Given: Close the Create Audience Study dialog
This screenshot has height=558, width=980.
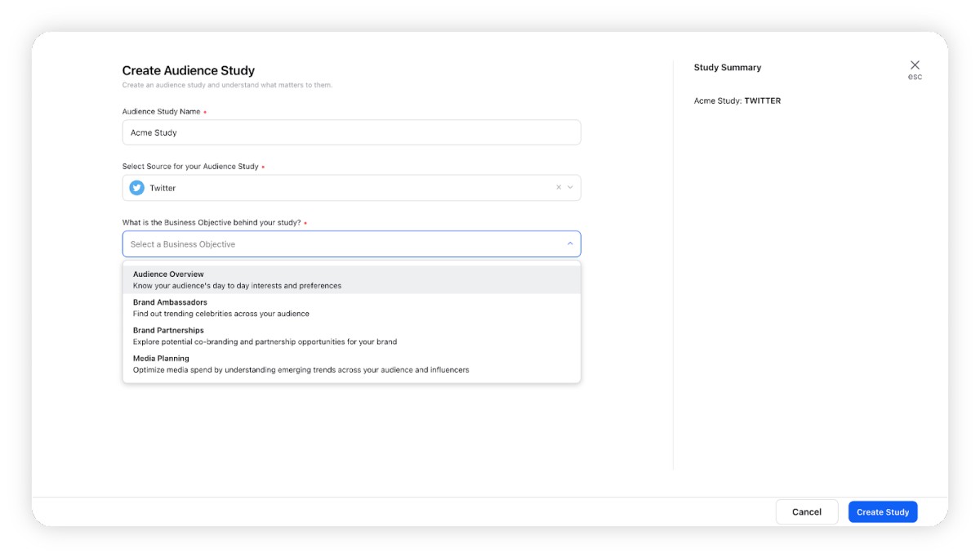Looking at the screenshot, I should [x=915, y=65].
